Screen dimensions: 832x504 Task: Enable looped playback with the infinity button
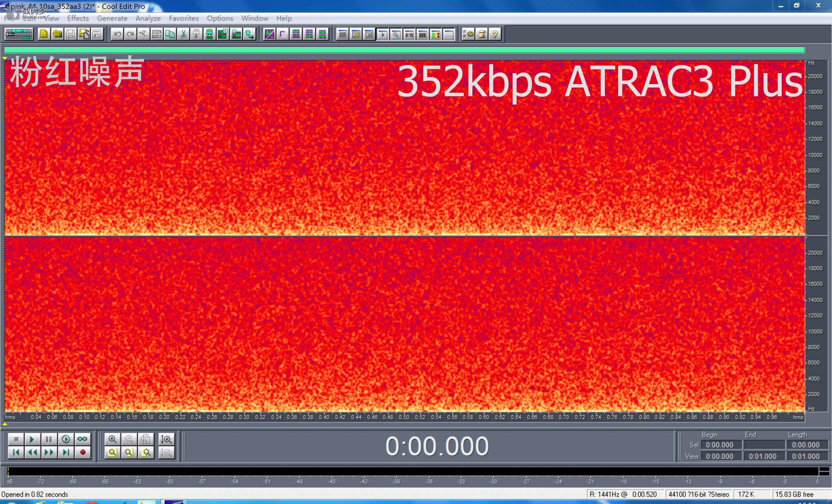click(82, 439)
